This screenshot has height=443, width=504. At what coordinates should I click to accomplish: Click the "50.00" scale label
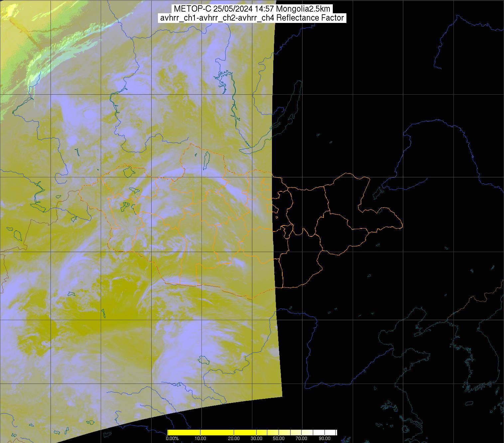pyautogui.click(x=279, y=438)
